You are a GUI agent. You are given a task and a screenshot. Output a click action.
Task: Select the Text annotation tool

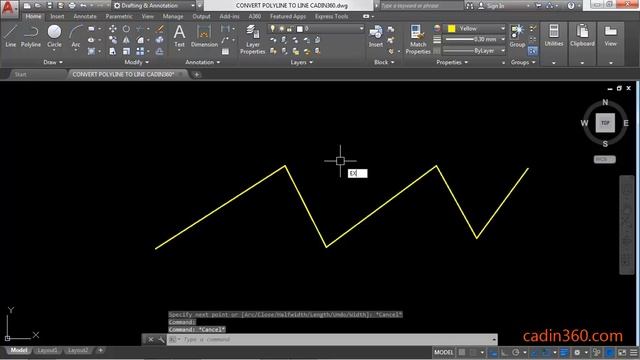(x=179, y=36)
